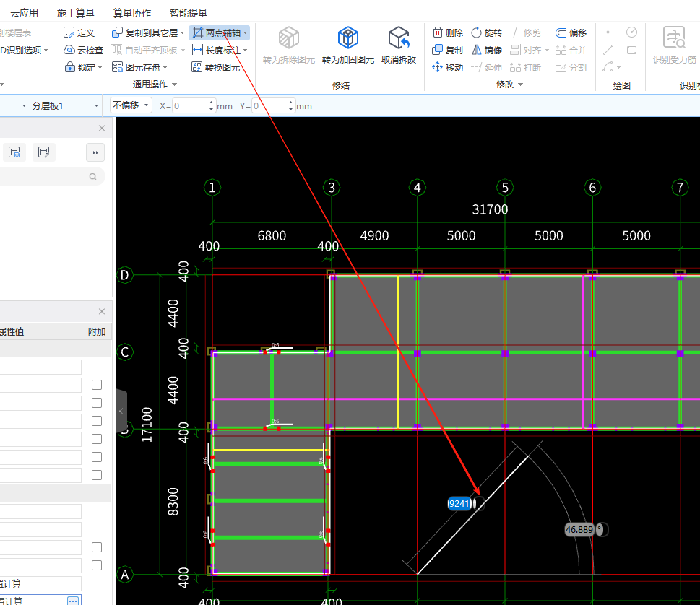The height and width of the screenshot is (605, 700).
Task: Expand 长度标注 dropdown arrow
Action: click(246, 51)
